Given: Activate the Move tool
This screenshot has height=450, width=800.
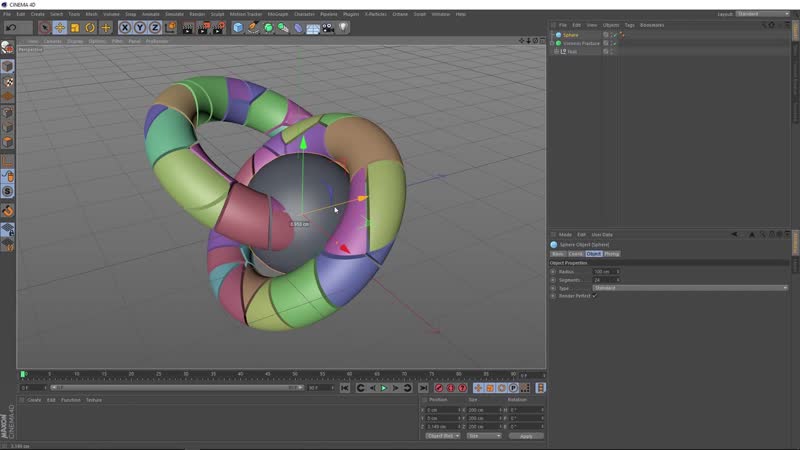Looking at the screenshot, I should 60,28.
